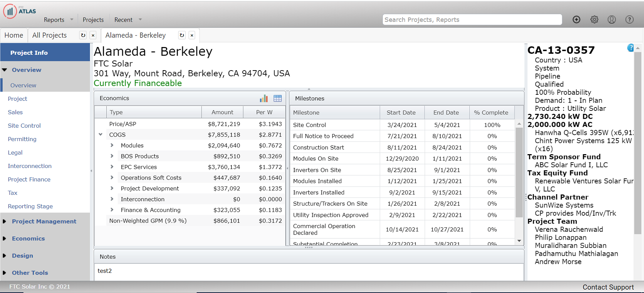Open the Recent dropdown arrow
Viewport: 644px width, 293px height.
[140, 19]
